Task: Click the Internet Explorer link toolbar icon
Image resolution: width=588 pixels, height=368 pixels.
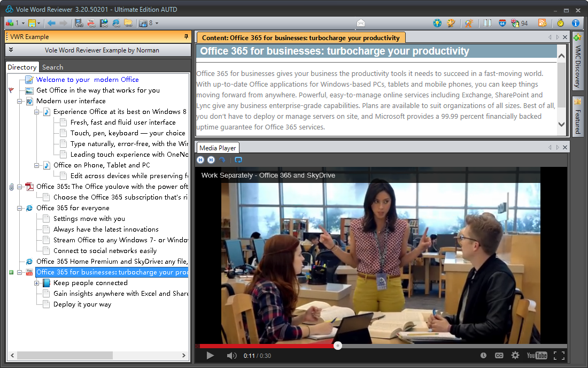Action: [116, 23]
